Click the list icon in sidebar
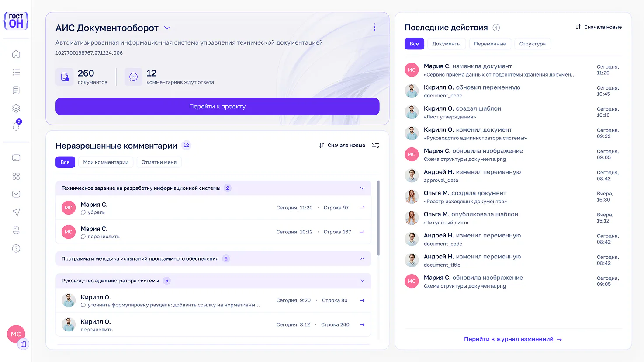The height and width of the screenshot is (362, 644). 16,72
